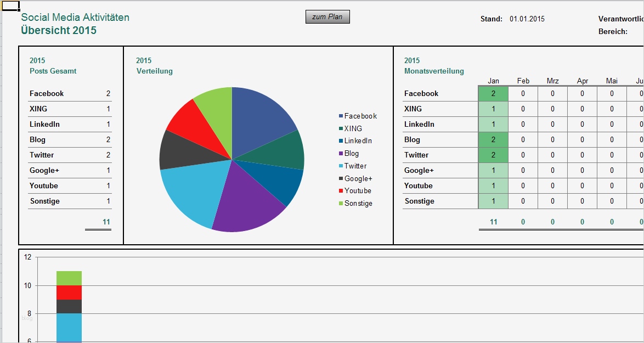Click the 'Mai' column header
Screen dimensions: 644x343
tap(612, 81)
